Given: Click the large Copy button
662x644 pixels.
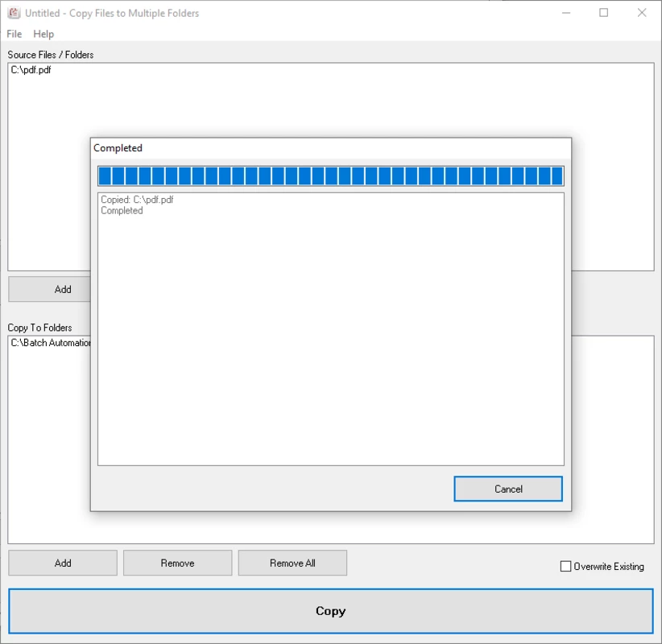Looking at the screenshot, I should click(330, 611).
